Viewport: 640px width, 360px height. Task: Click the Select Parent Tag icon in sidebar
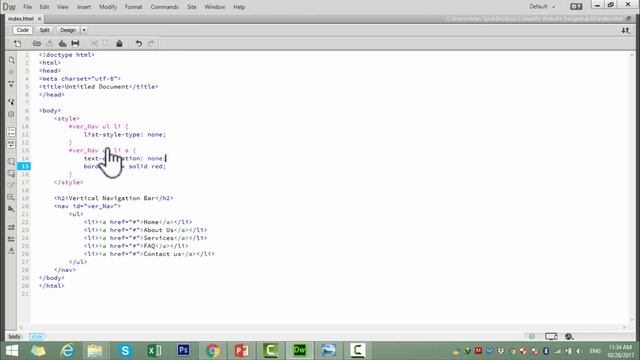point(11,102)
